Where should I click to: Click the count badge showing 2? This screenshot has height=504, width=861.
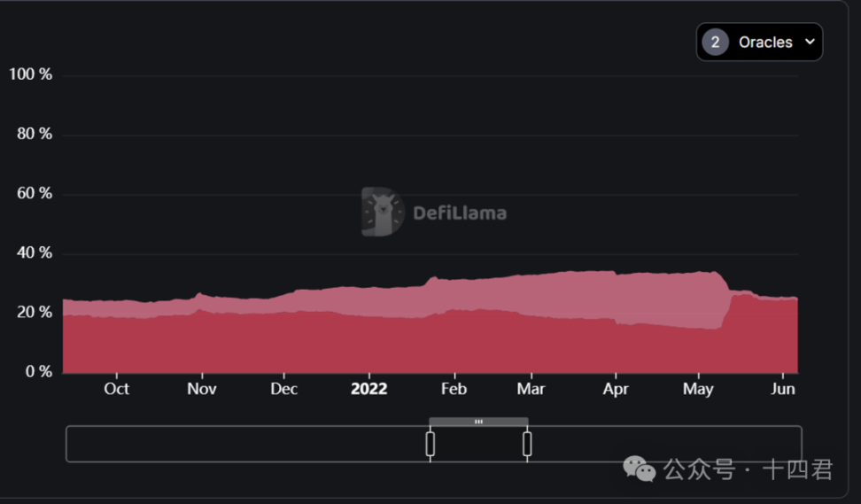pos(715,43)
